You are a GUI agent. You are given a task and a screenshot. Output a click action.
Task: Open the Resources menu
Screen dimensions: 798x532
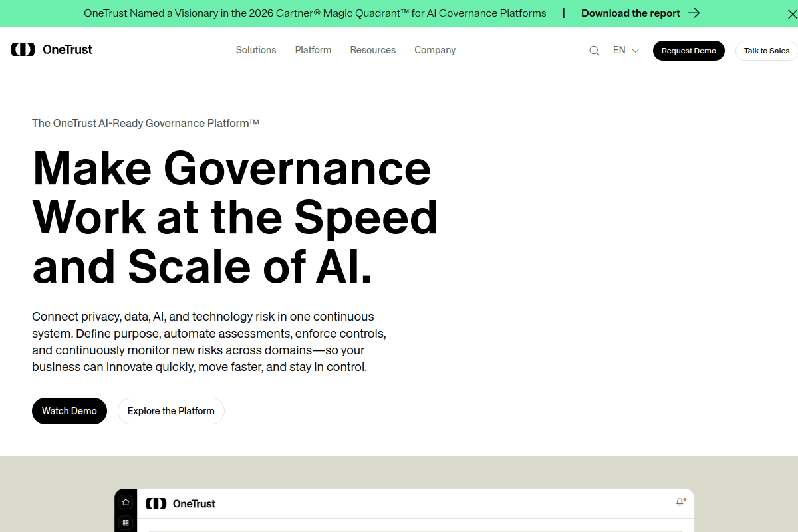[x=373, y=50]
